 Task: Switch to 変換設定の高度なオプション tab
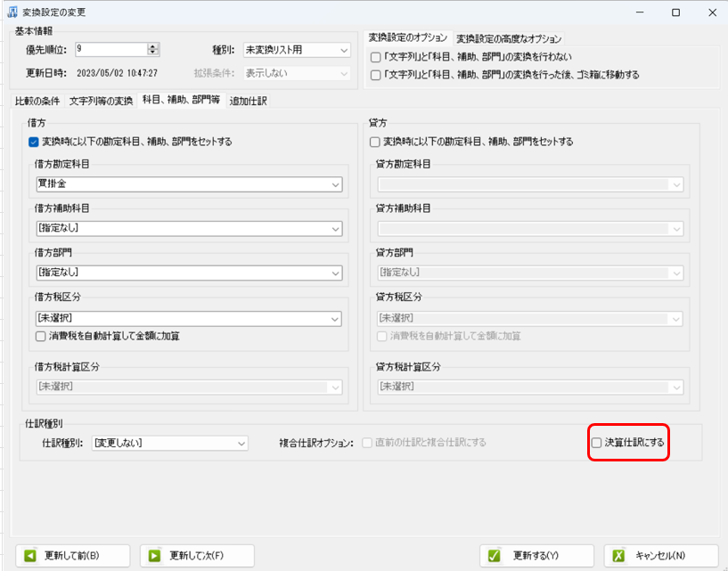click(x=509, y=38)
